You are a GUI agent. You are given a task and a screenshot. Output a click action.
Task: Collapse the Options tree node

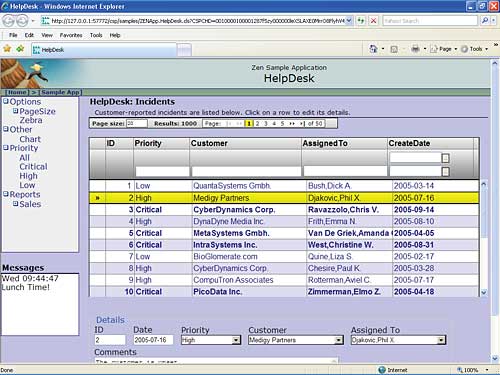6,101
